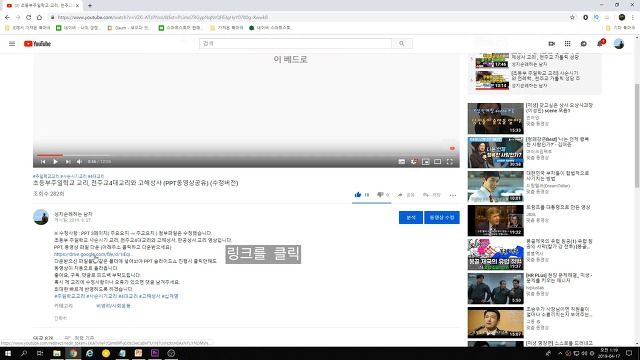Viewport: 640px width, 360px height.
Task: Open the Windows taskbar search
Action: pos(24,353)
